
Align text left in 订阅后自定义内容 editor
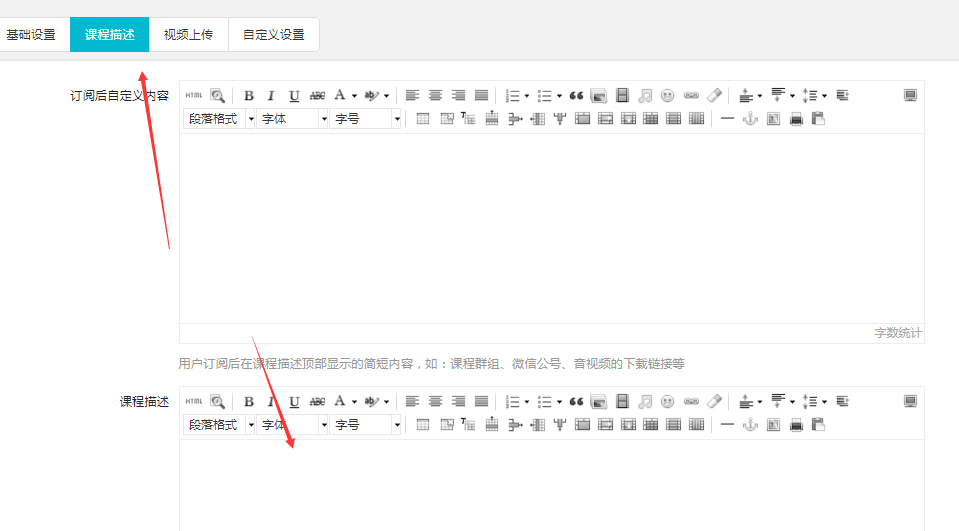click(412, 95)
